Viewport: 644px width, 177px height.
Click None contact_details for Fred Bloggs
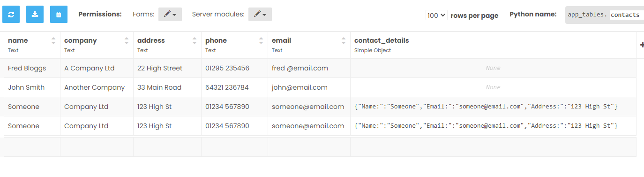pyautogui.click(x=493, y=68)
